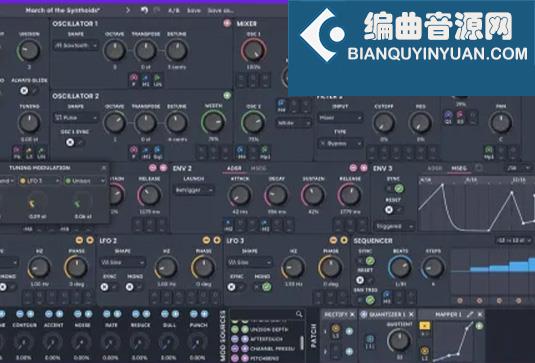Screen dimensions: 535x363
Task: Click the M1 mod slot under Sequencer Beats
Action: coord(387,297)
